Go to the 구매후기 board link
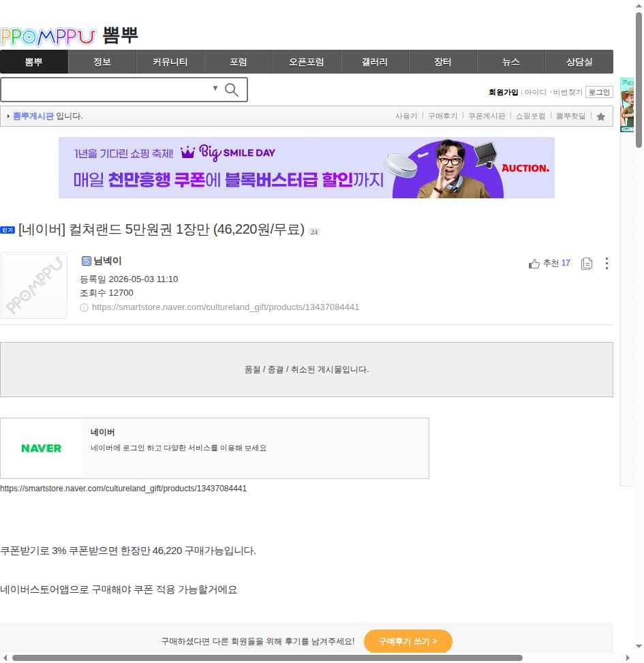This screenshot has width=644, height=663. click(442, 116)
